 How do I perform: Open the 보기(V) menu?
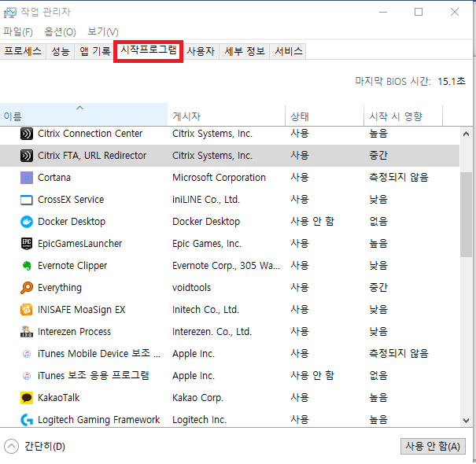103,31
